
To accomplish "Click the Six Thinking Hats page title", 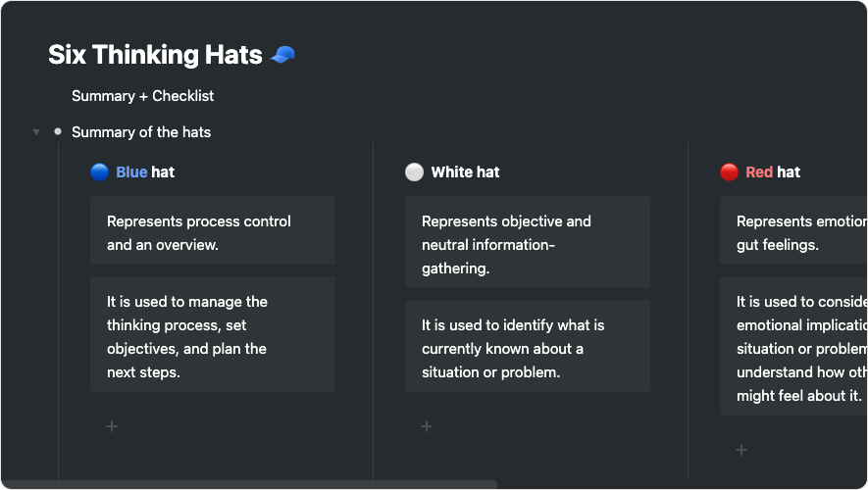I will [x=155, y=55].
